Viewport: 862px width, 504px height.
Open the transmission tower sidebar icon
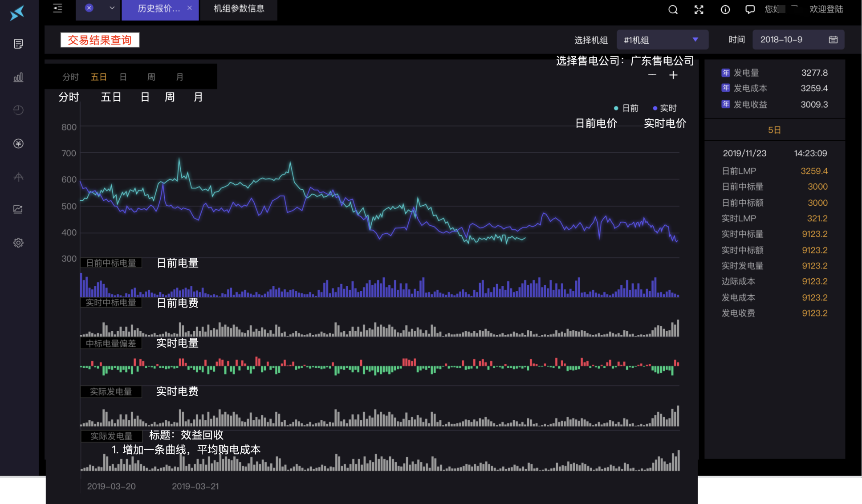[18, 177]
